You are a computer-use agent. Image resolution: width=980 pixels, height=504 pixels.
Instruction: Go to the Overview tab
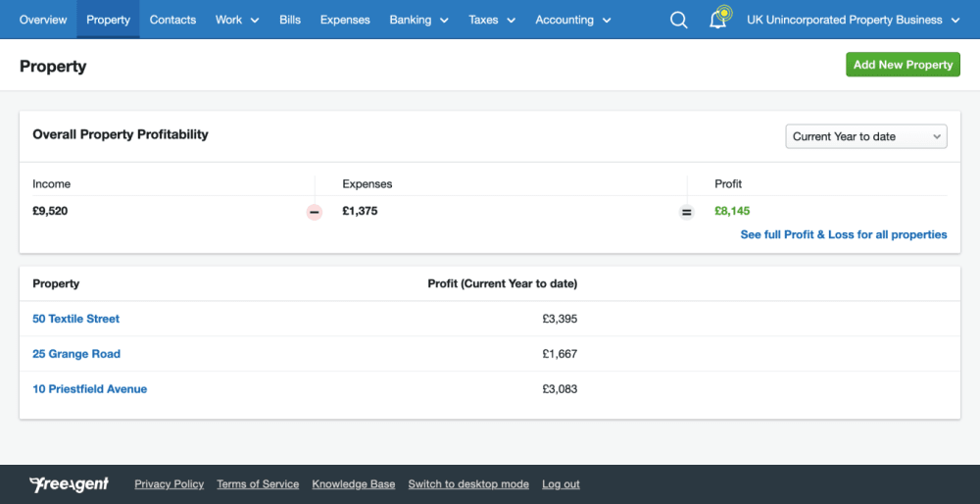click(43, 20)
